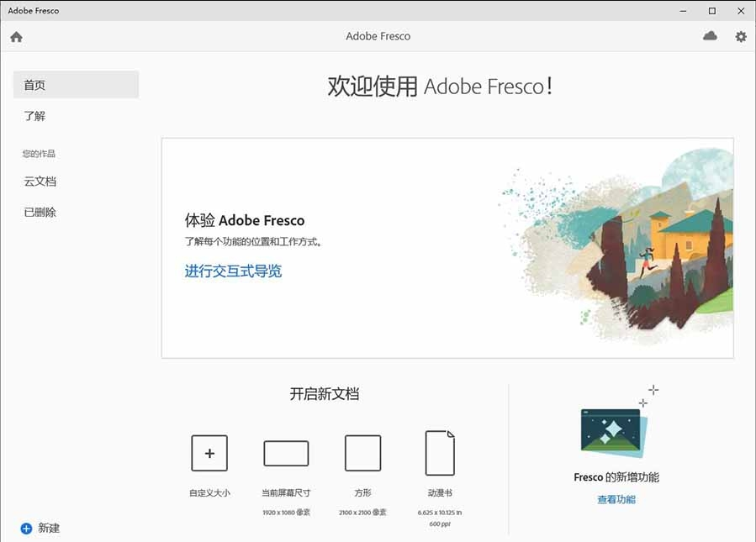756x542 pixels.
Task: Open the 了解 section
Action: point(34,116)
